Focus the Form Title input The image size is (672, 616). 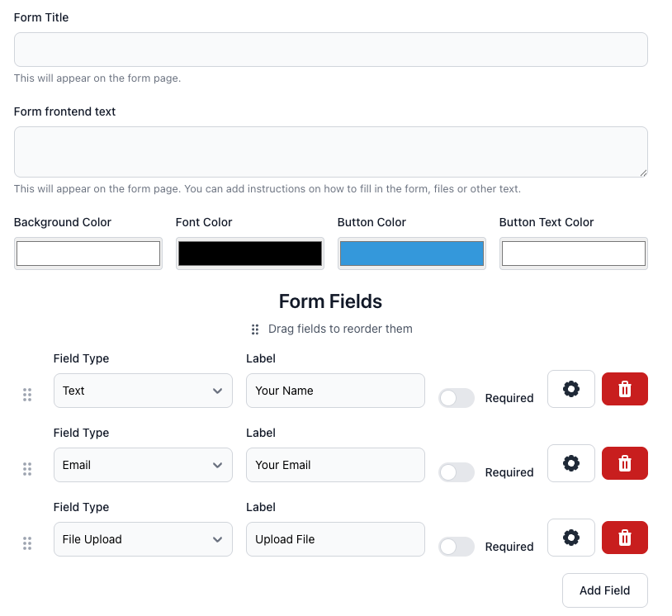331,50
